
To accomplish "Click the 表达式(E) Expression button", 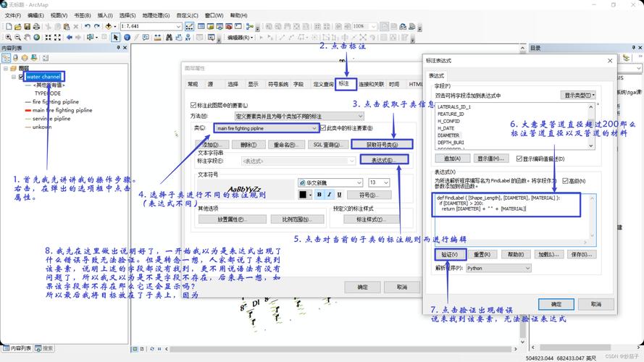I will (384, 160).
